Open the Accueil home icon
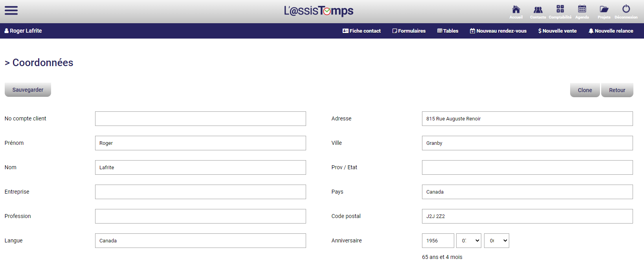644x268 pixels. coord(516,10)
